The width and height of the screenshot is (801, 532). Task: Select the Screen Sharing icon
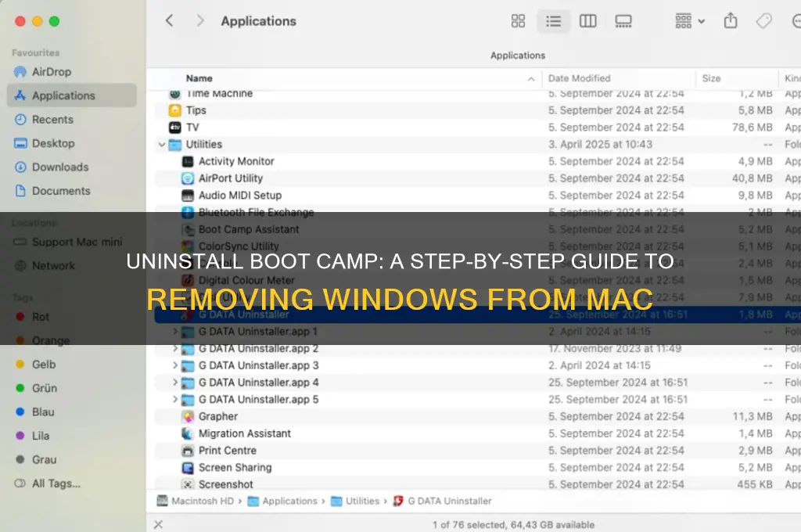[x=188, y=468]
